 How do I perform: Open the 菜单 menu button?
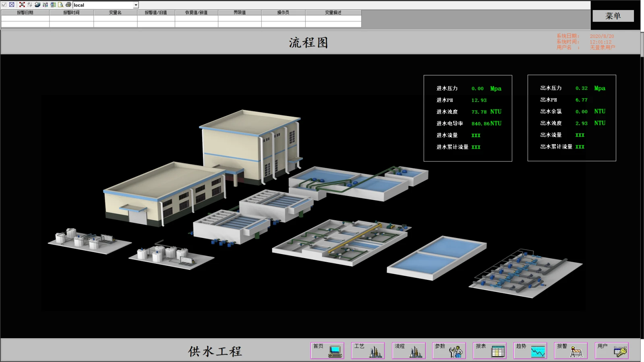613,16
